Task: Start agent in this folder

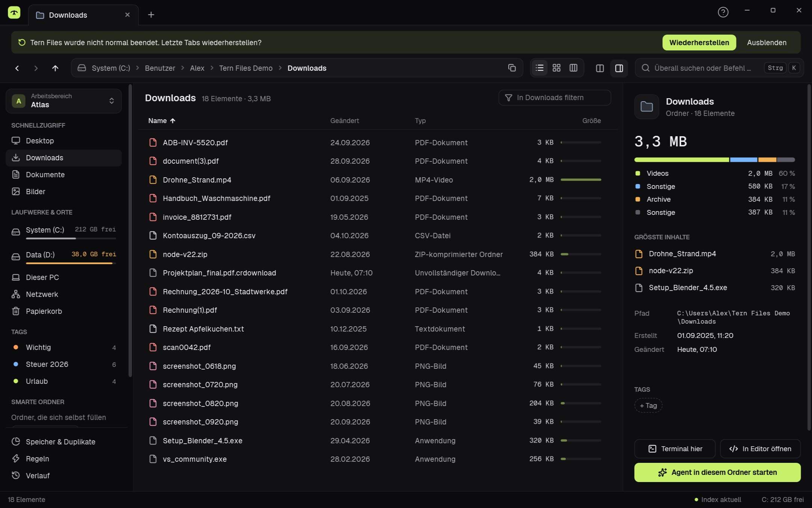Action: (717, 472)
